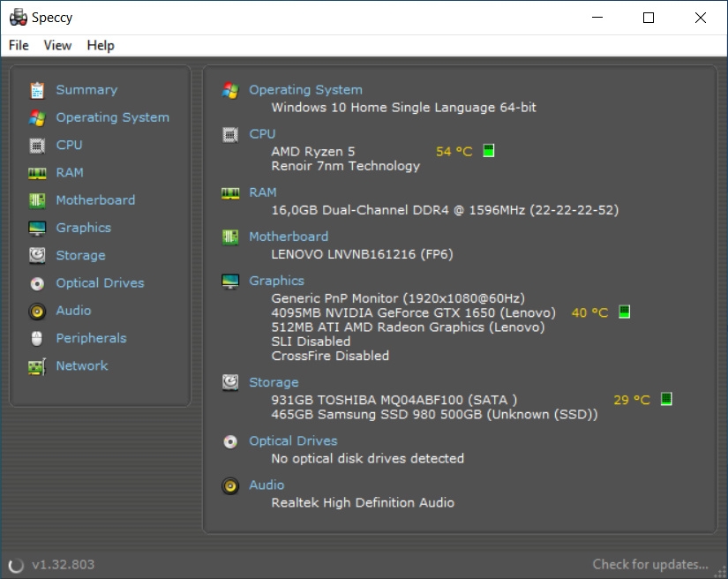Open the Motherboard section from sidebar
Image resolution: width=728 pixels, height=579 pixels.
click(95, 200)
